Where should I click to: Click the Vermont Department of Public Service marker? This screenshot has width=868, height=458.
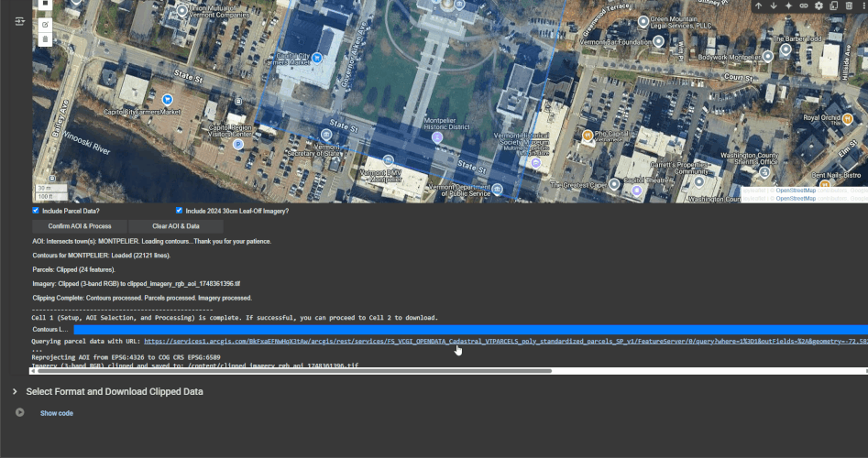(x=497, y=190)
